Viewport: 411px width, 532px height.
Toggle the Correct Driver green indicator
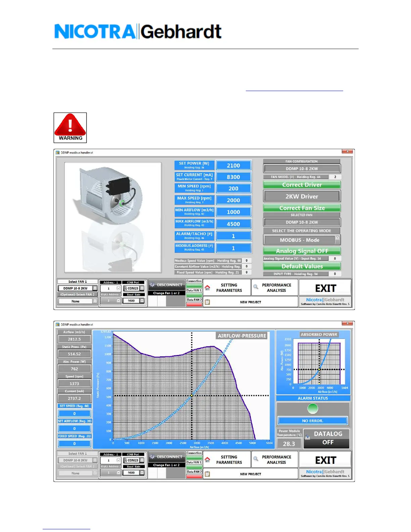click(x=302, y=185)
